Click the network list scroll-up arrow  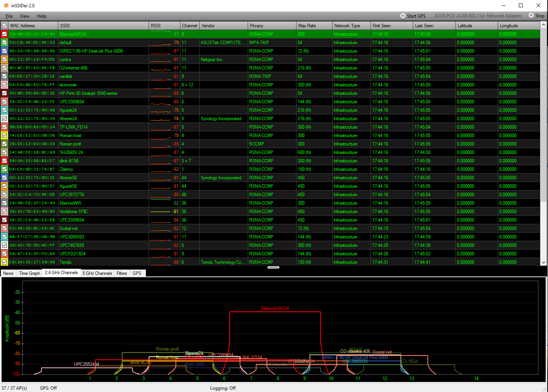543,25
